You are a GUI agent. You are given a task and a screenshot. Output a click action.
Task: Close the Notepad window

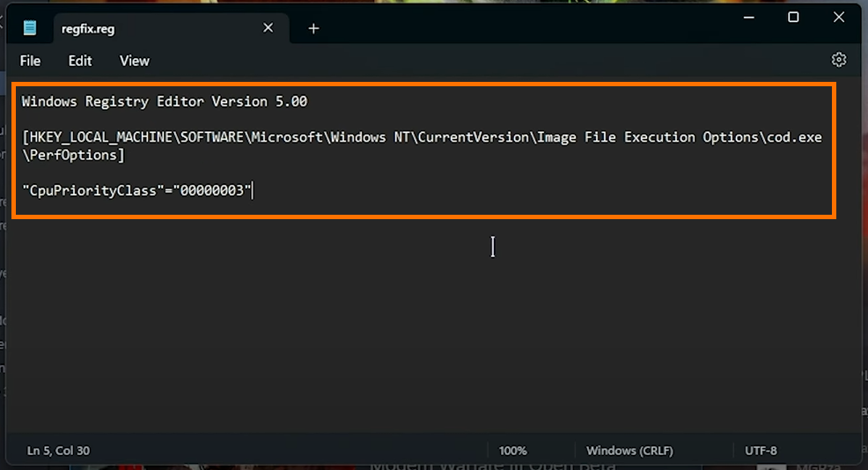click(839, 18)
